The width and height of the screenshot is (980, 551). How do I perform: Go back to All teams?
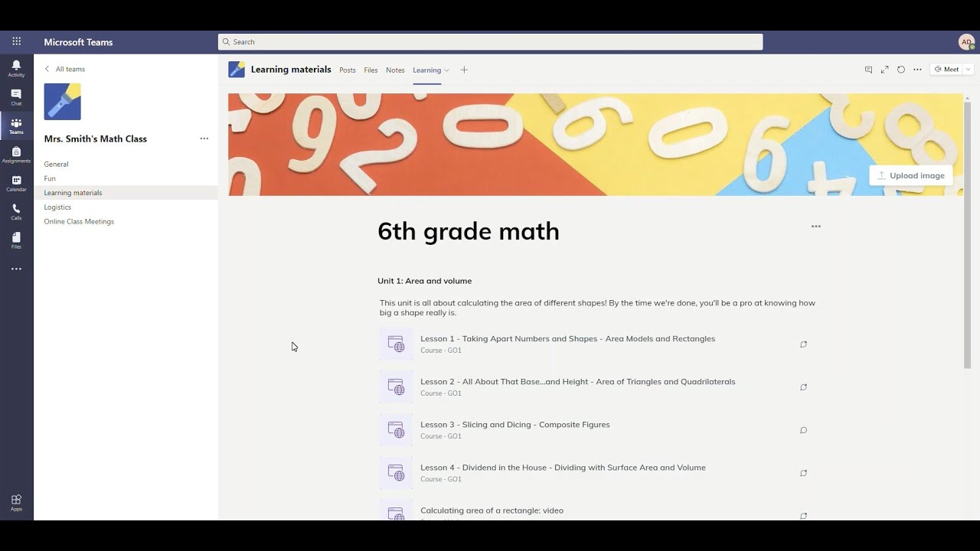tap(64, 69)
